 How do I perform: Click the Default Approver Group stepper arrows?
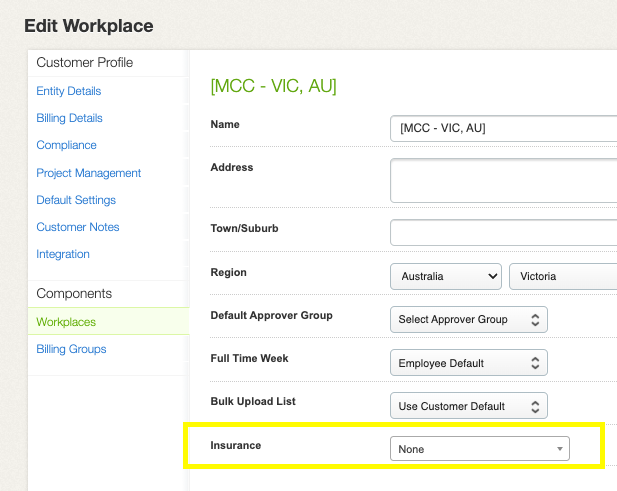tap(535, 320)
